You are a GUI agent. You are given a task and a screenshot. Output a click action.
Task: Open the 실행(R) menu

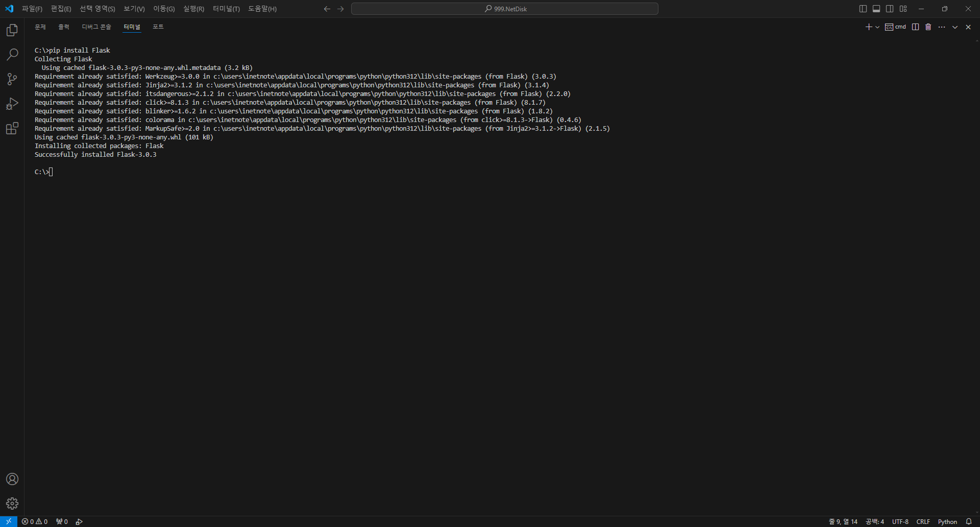pos(194,9)
